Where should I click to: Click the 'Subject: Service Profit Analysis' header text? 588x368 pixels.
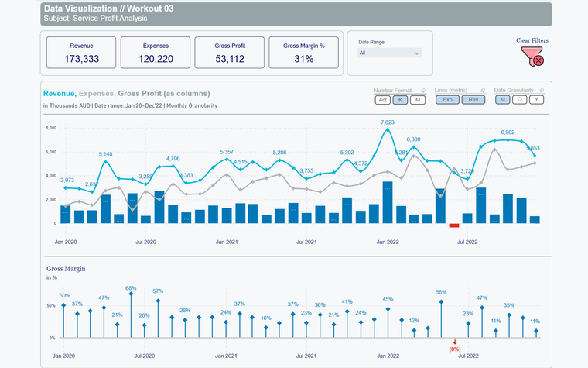pos(95,19)
